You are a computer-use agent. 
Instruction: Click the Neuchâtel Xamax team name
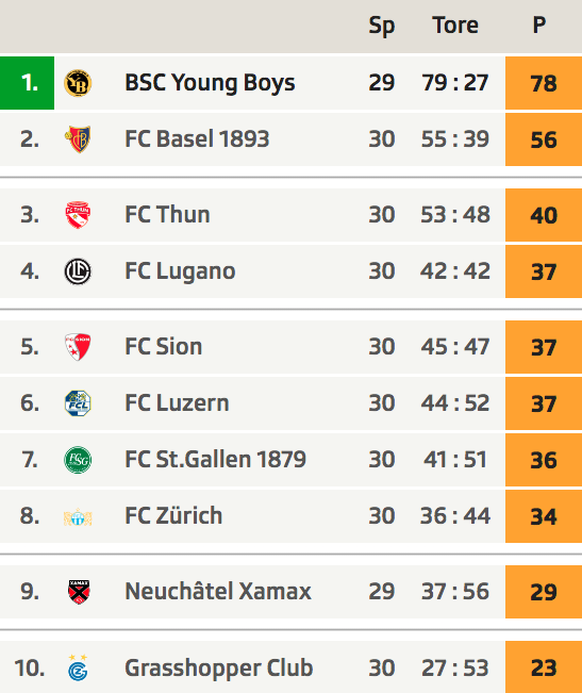coord(218,591)
